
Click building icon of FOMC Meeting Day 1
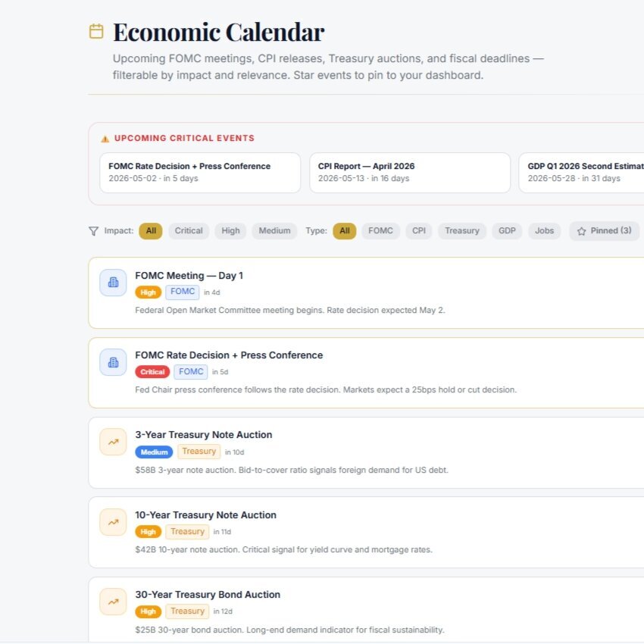(x=113, y=283)
